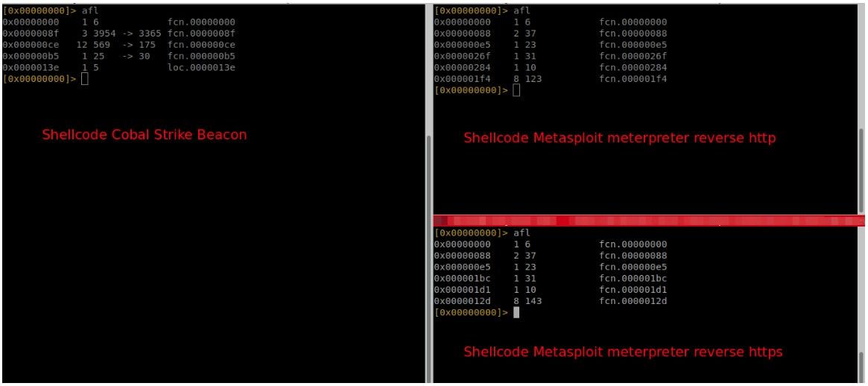Viewport: 868px width, 386px height.
Task: Click address 0x0000012d
Action: point(462,301)
